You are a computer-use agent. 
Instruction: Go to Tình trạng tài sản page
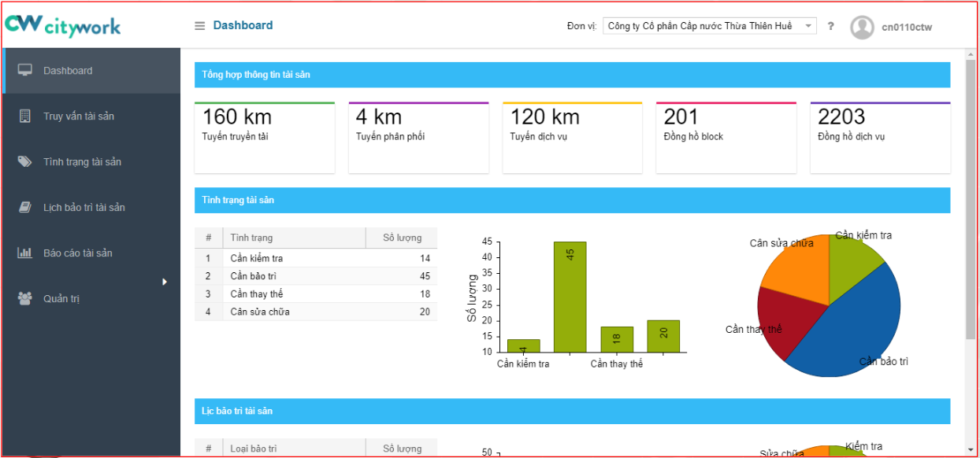pos(91,162)
